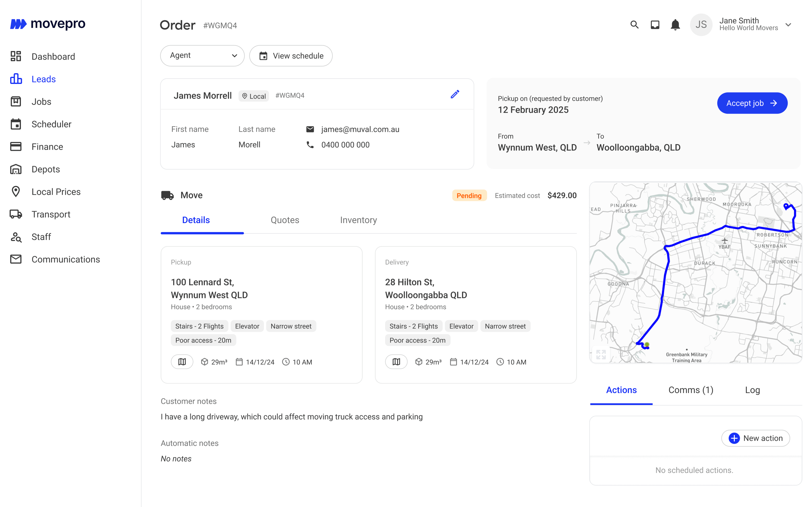
Task: Switch to the Inventory tab
Action: 358,220
